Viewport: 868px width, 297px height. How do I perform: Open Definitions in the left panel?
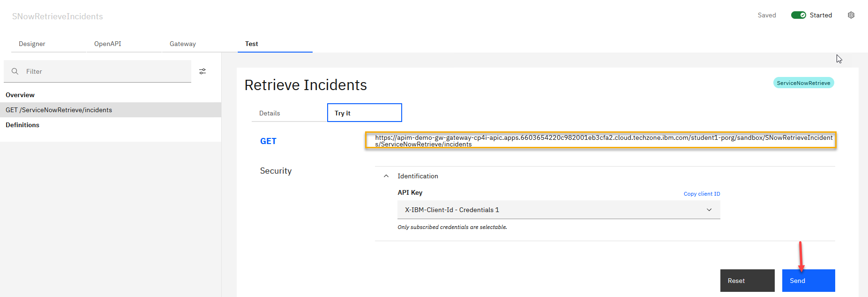22,125
